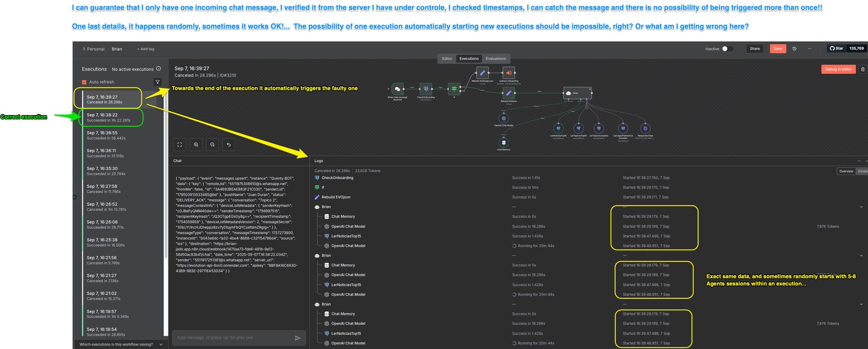Select the LerNoticiasTop15 tool node on canvas
The image size is (868, 349).
[558, 128]
